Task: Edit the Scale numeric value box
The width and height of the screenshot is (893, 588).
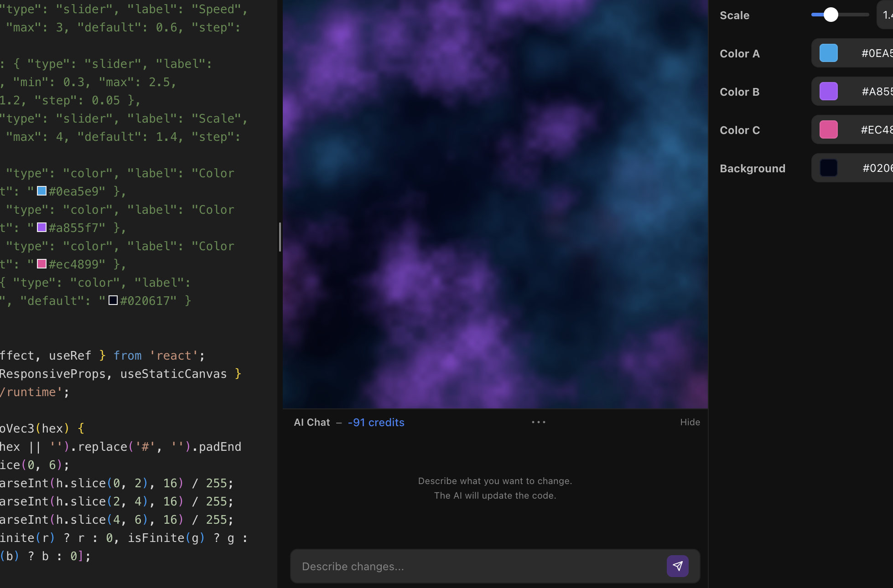Action: 885,15
